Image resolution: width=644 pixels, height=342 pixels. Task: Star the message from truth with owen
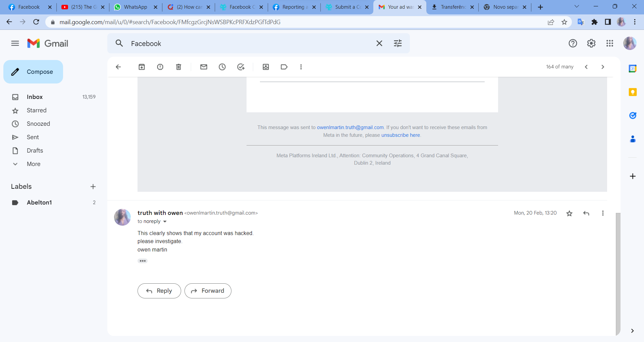(x=569, y=213)
